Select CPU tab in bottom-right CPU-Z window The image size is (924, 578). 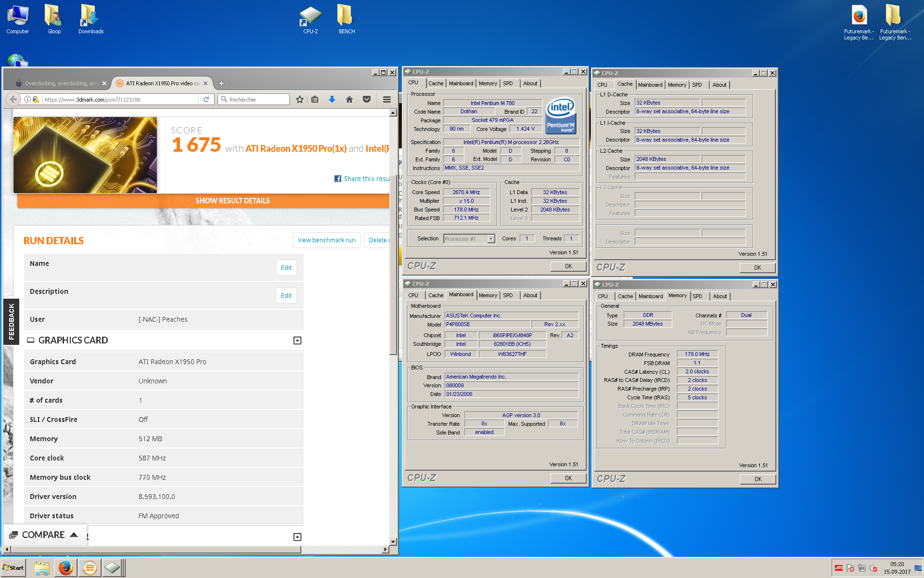pyautogui.click(x=603, y=296)
